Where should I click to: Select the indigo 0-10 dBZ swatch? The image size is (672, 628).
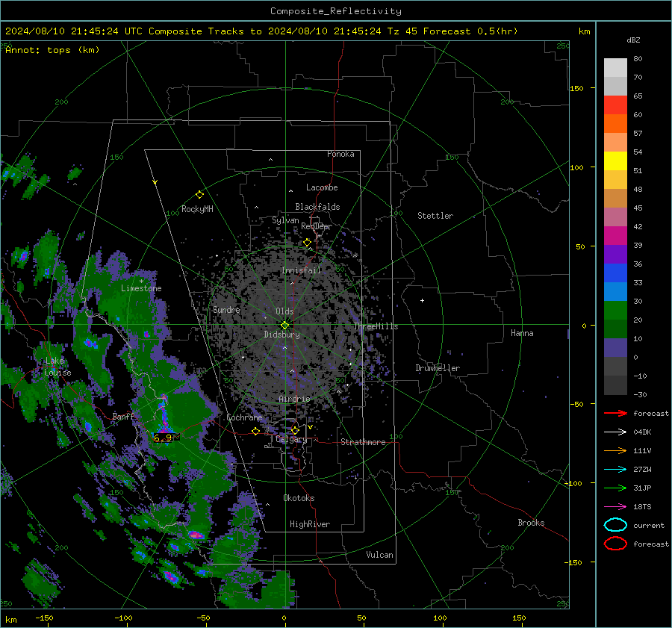pyautogui.click(x=615, y=348)
